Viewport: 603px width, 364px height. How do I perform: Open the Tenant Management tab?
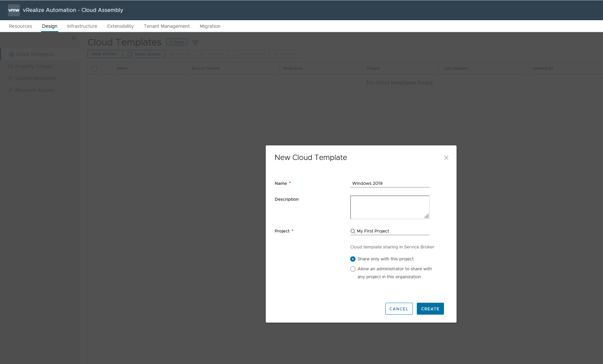[167, 26]
